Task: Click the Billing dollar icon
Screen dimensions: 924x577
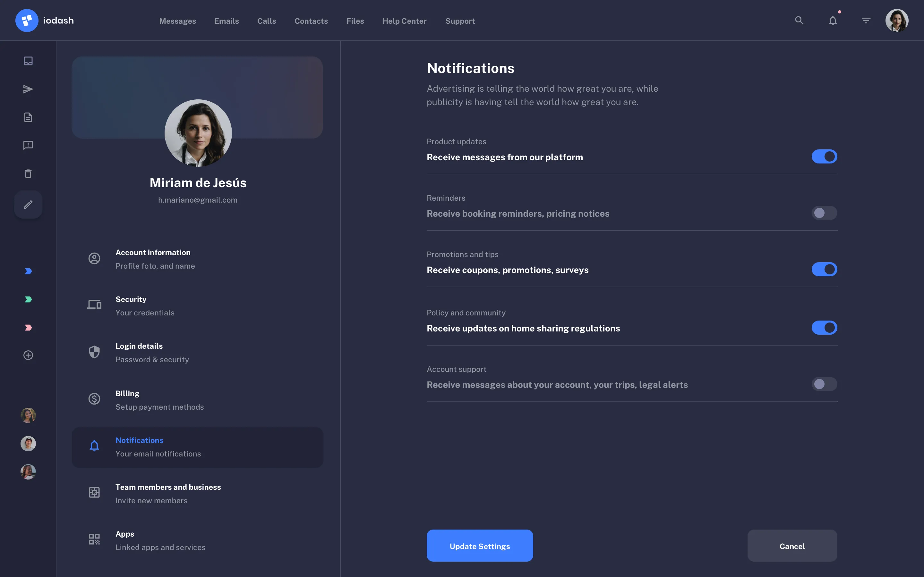Action: coord(94,399)
